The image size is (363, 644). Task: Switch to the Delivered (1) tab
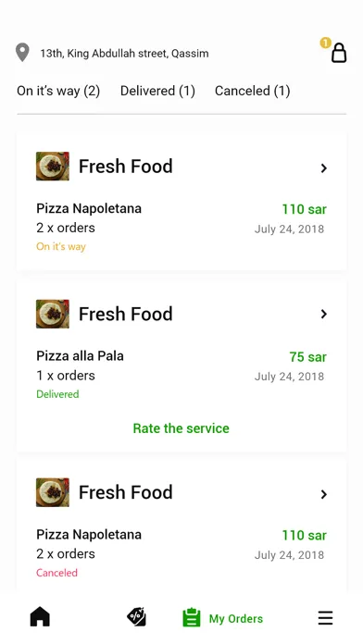(x=157, y=91)
